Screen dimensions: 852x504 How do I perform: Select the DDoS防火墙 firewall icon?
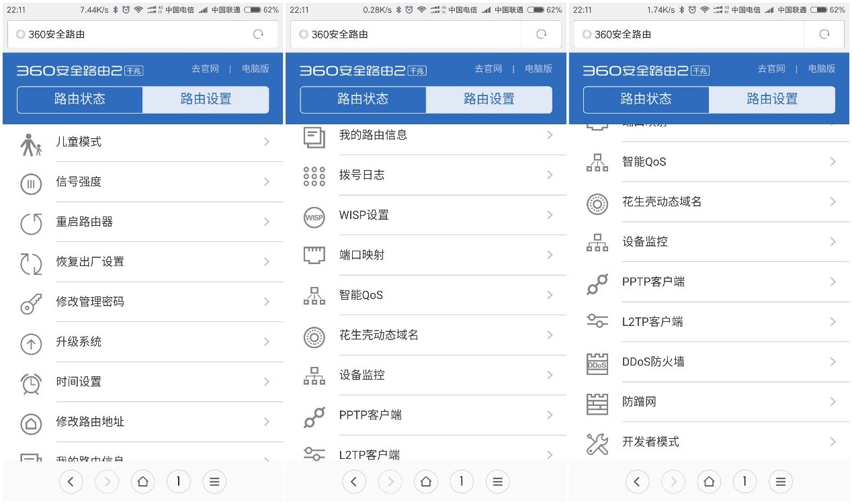(597, 362)
